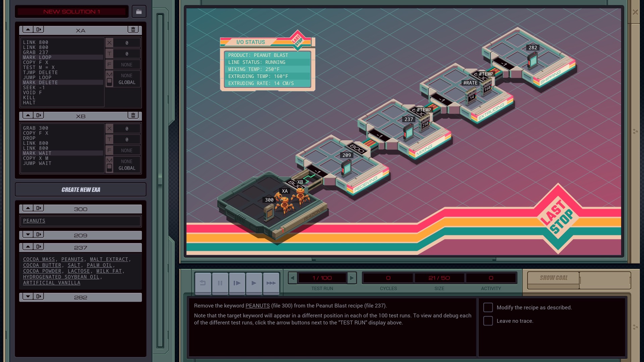
Task: Click the vertical scrollbar beside the EXA panel
Action: (160, 181)
